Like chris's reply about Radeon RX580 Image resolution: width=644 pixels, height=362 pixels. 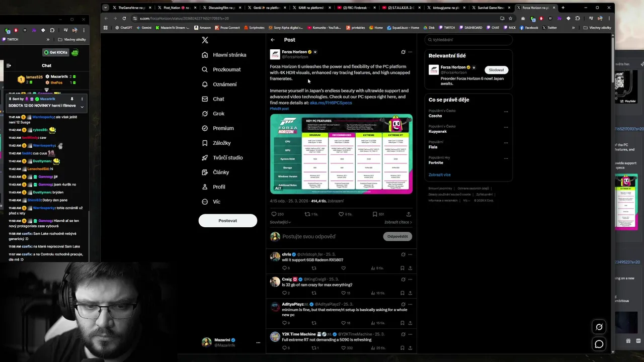pos(344,268)
